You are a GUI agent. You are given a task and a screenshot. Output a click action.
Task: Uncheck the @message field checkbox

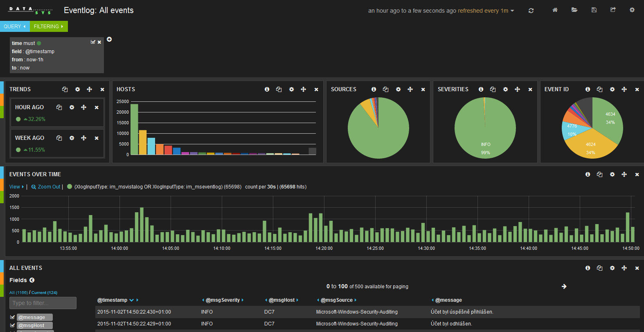(12, 317)
